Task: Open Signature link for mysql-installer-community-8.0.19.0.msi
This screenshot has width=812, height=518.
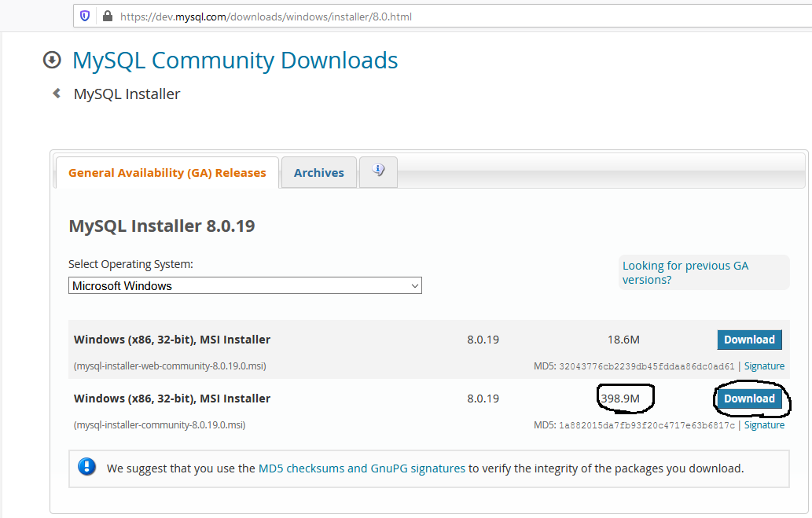Action: tap(764, 425)
